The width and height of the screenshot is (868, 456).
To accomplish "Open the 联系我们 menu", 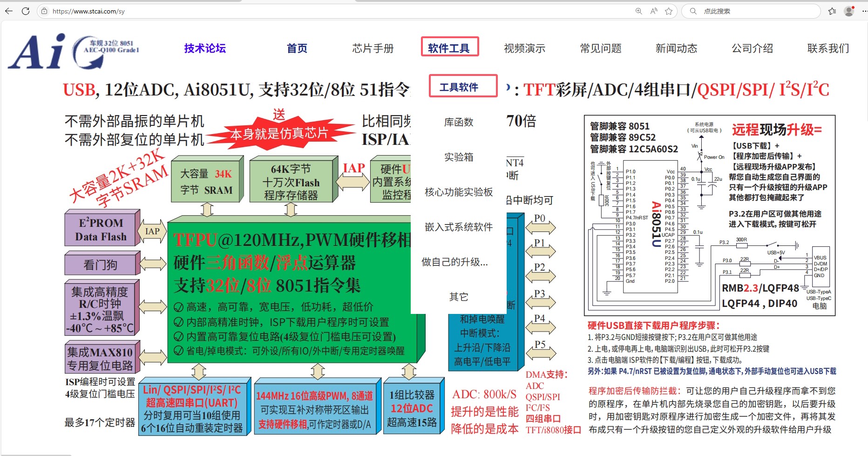I will (x=828, y=48).
